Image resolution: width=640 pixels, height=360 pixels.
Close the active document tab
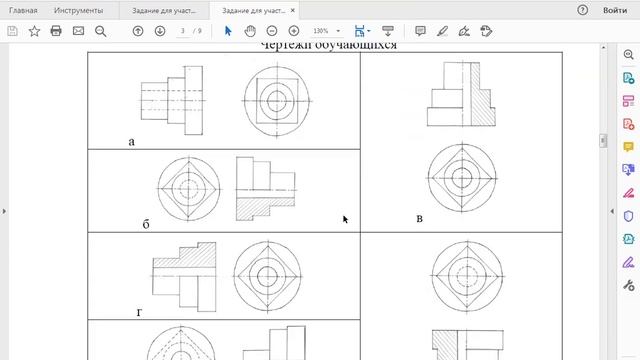point(293,11)
